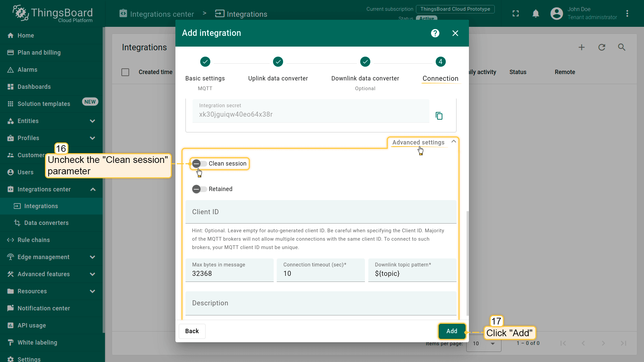Click the add integration plus icon
Viewport: 644px width, 362px height.
click(x=582, y=47)
